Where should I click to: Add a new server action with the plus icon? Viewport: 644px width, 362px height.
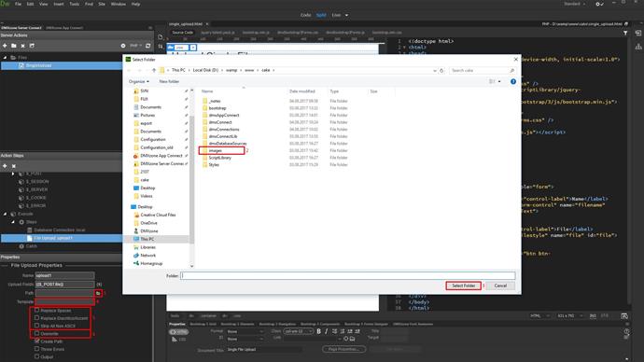5,46
